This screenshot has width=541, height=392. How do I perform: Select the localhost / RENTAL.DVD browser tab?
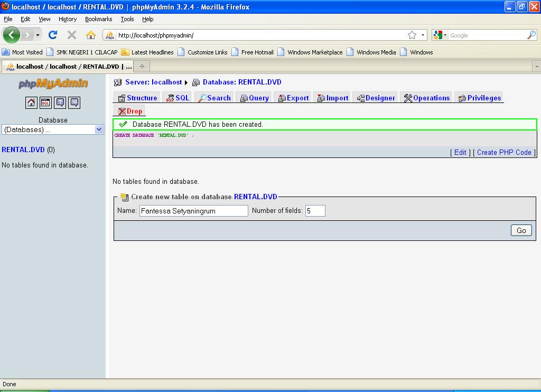click(x=68, y=66)
